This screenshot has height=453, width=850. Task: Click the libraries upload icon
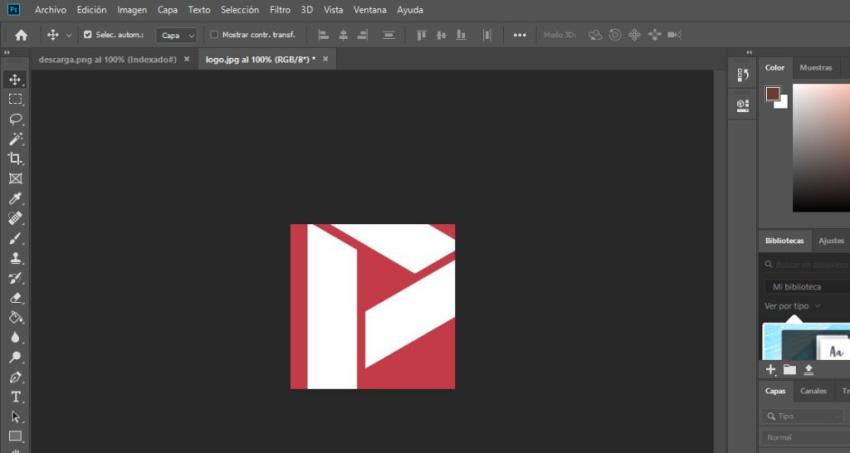point(808,370)
